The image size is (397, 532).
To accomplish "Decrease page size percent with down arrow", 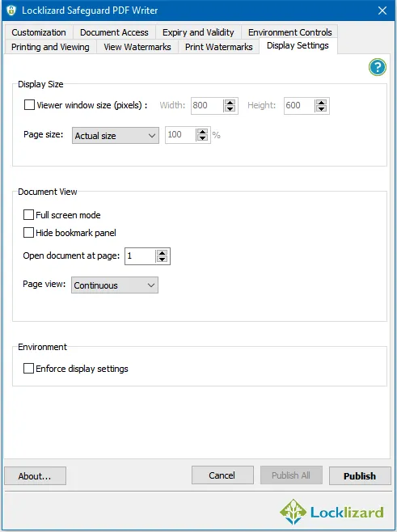I will click(203, 138).
